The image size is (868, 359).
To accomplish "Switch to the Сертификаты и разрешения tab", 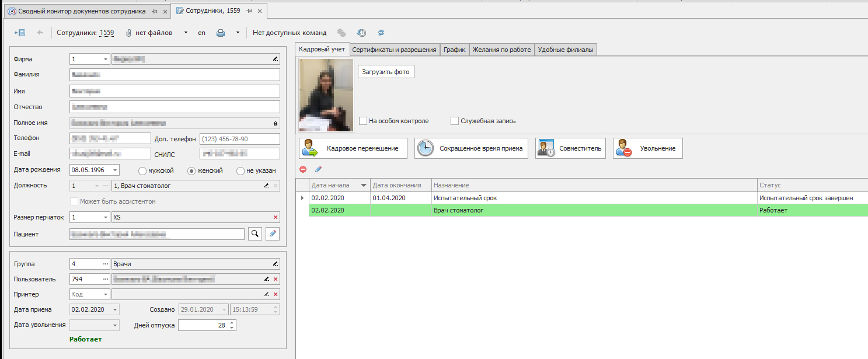I will click(x=394, y=50).
